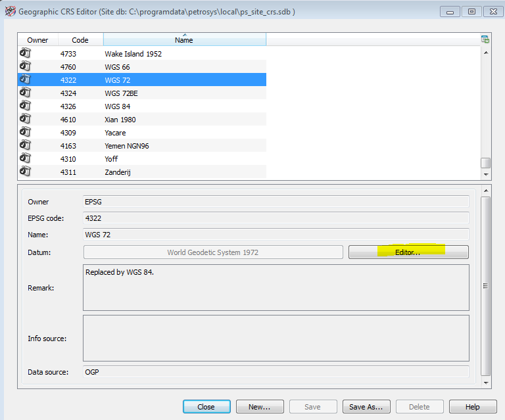Click owner icon for Yemen NGN96 row
This screenshot has width=505, height=420.
click(25, 145)
